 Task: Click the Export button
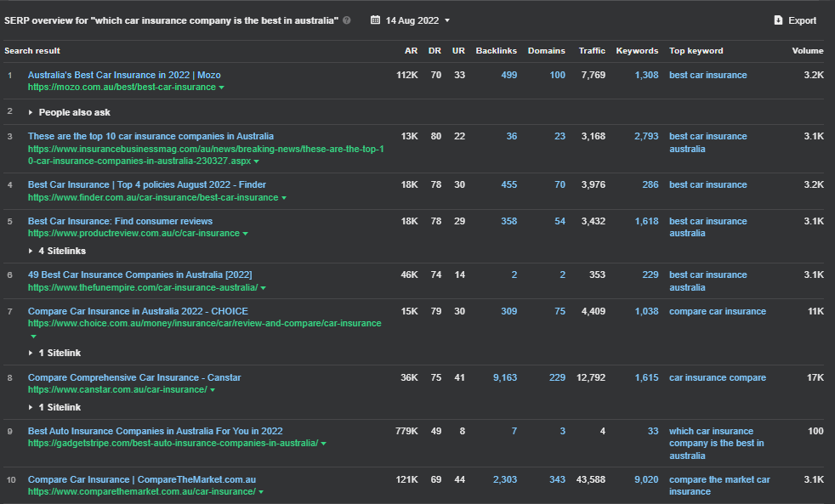point(795,20)
